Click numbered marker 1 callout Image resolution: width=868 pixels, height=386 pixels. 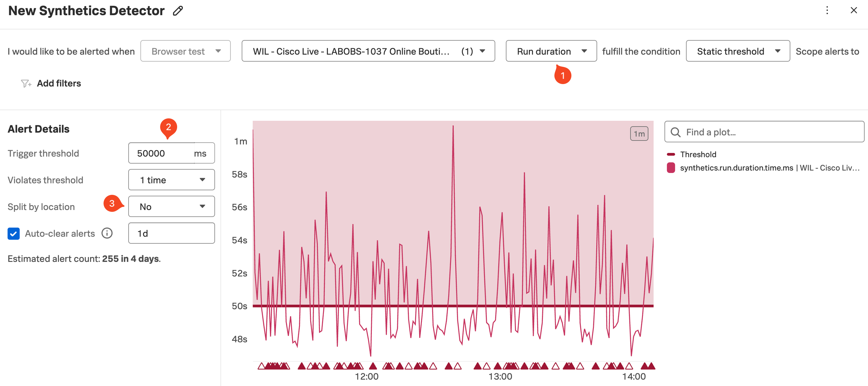point(562,76)
